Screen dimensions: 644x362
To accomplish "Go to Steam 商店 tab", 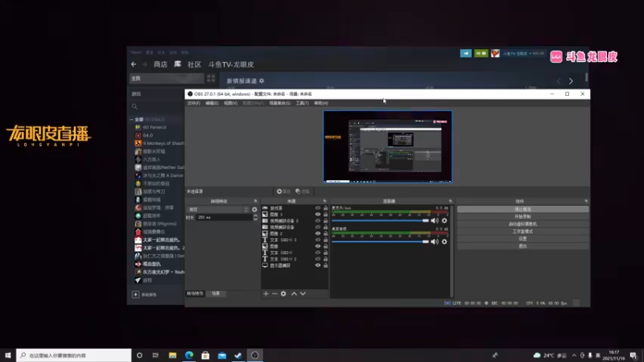I will [x=160, y=64].
